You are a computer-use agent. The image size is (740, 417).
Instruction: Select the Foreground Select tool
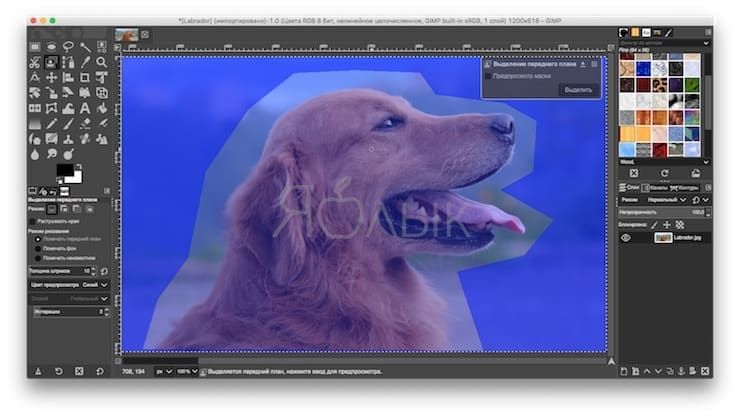pyautogui.click(x=51, y=62)
